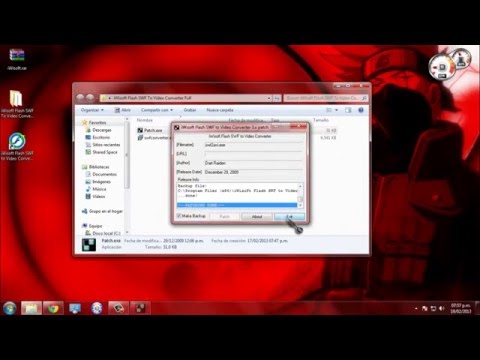Open Descargas in the navigation pane
The height and width of the screenshot is (360, 480).
click(x=99, y=130)
